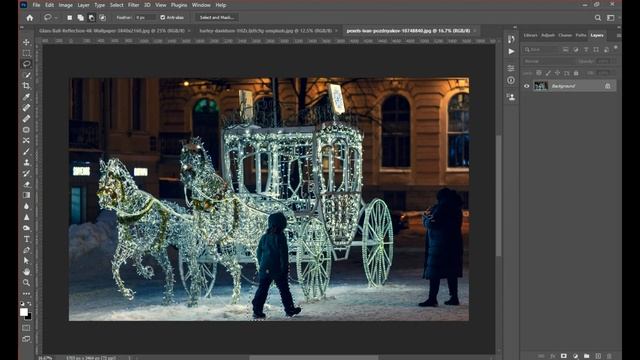
Task: Switch to the Paths panel tab
Action: tap(581, 36)
